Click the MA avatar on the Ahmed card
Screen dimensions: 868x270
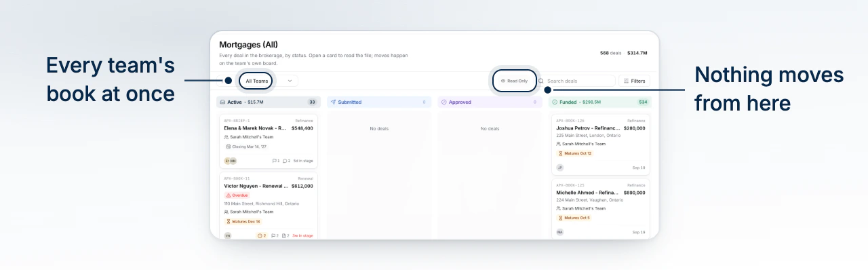(x=559, y=232)
